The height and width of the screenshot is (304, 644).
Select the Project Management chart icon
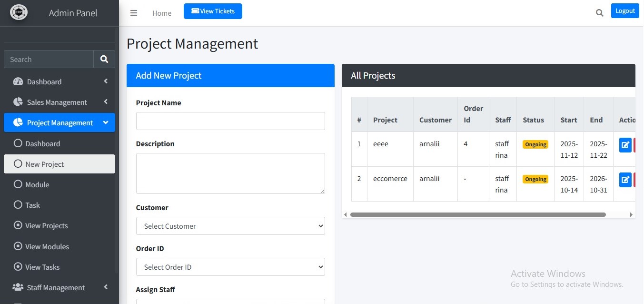coord(17,122)
